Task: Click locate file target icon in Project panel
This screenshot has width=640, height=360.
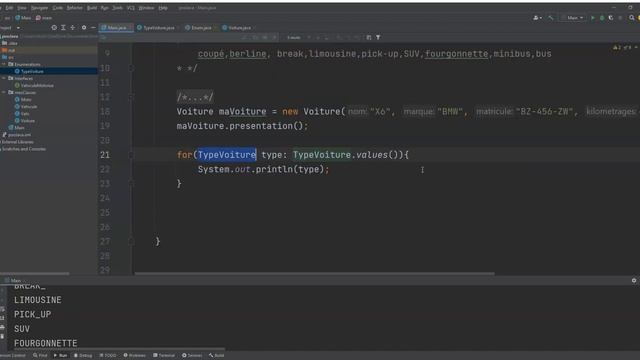Action: [x=54, y=28]
